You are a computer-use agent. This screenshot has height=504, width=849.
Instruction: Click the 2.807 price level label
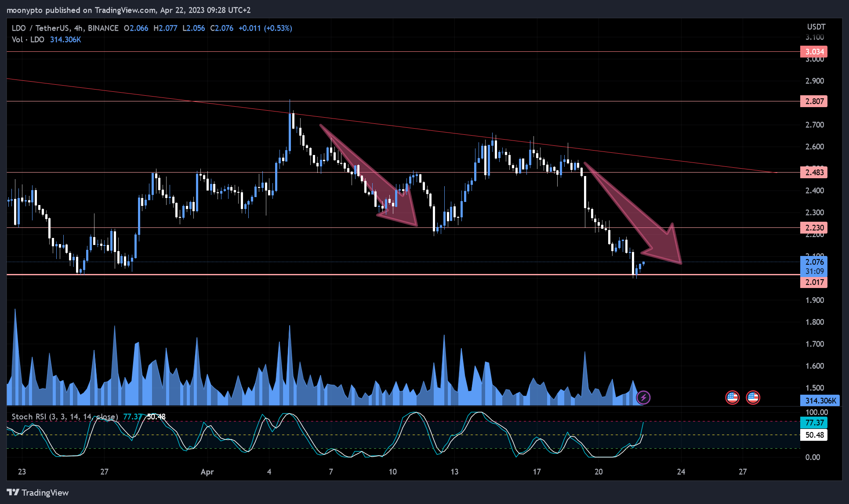[x=814, y=101]
